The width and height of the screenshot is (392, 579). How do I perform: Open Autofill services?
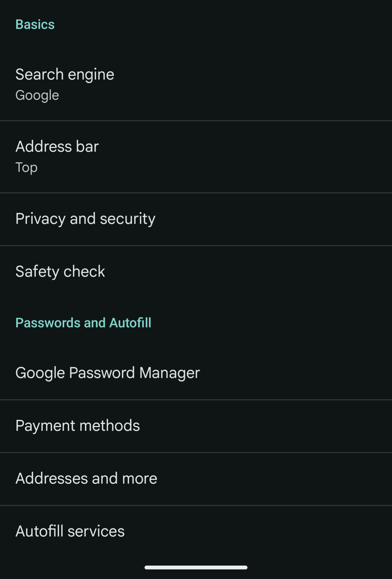coord(70,531)
